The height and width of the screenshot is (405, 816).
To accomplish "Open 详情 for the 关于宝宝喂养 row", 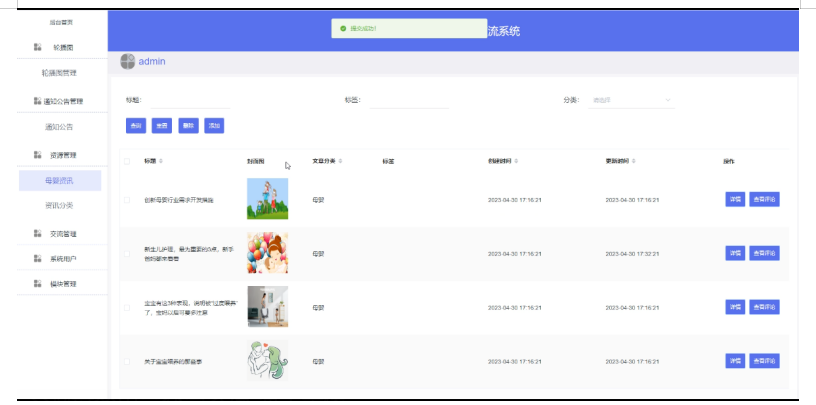I will (735, 361).
